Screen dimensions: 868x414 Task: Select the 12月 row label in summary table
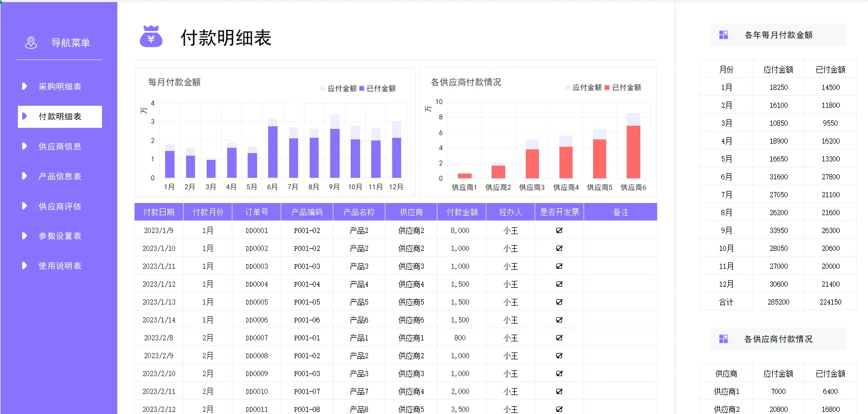726,284
